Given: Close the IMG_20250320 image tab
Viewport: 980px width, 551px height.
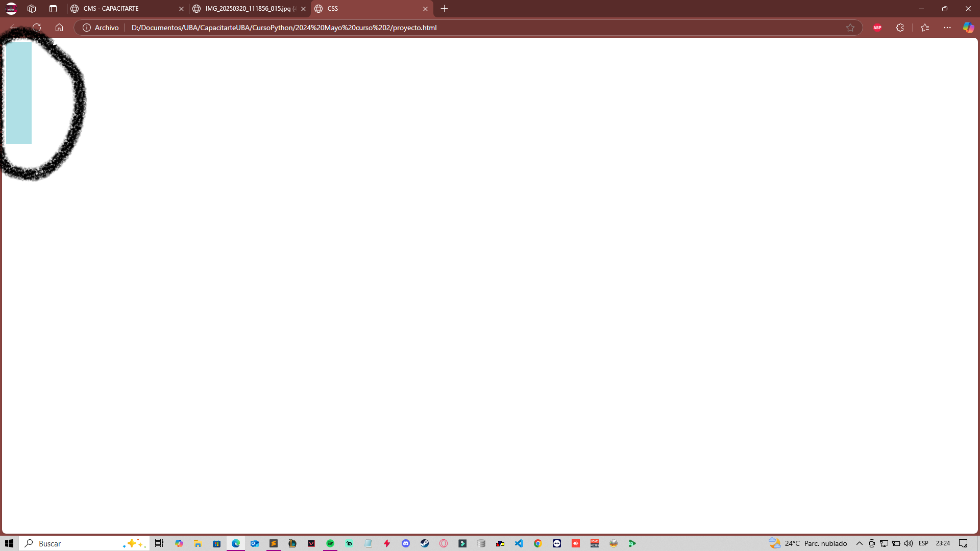Looking at the screenshot, I should point(303,9).
